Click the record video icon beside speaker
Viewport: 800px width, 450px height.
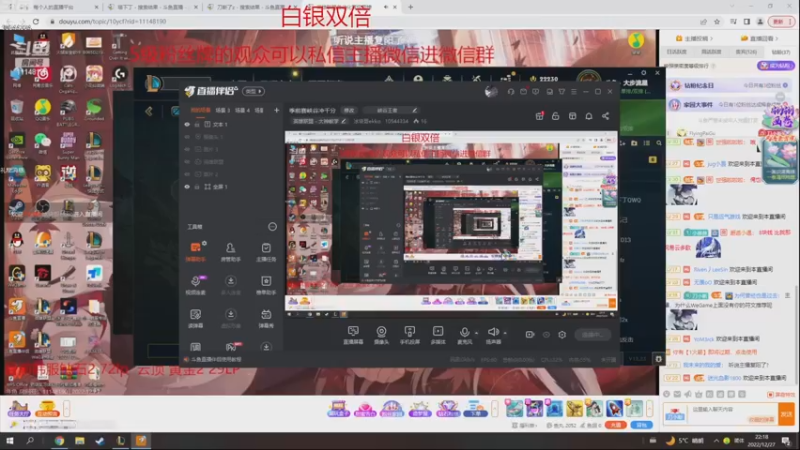[530, 335]
